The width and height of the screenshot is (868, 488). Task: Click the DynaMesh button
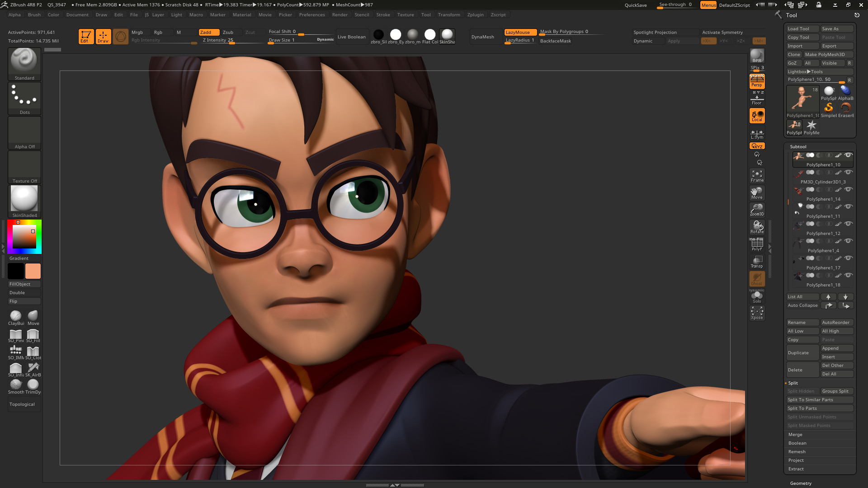click(482, 37)
